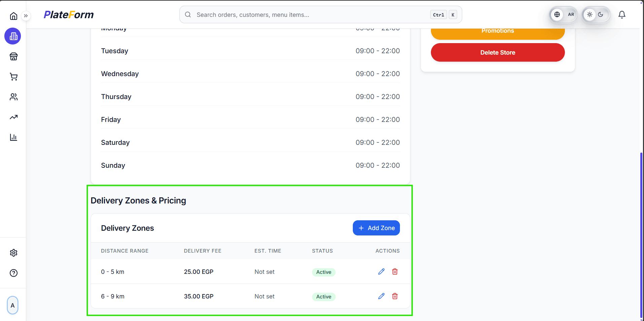Open the user avatar A menu
Image resolution: width=644 pixels, height=321 pixels.
click(13, 305)
